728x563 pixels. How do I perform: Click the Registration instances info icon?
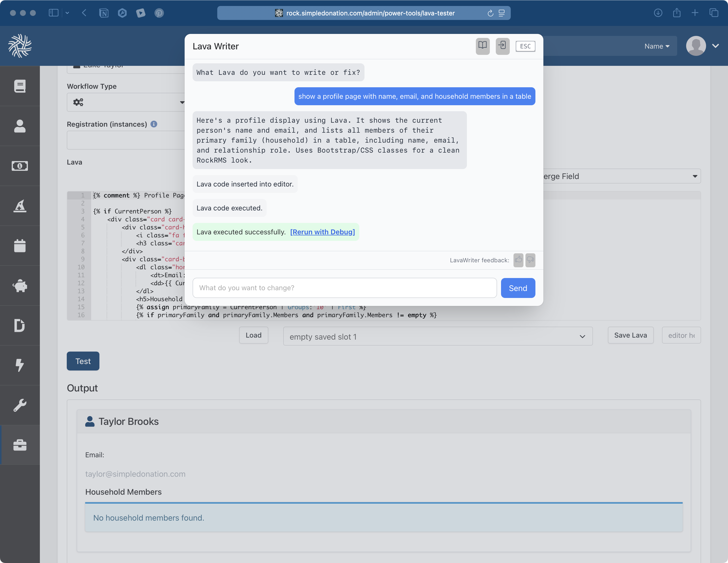coord(154,124)
